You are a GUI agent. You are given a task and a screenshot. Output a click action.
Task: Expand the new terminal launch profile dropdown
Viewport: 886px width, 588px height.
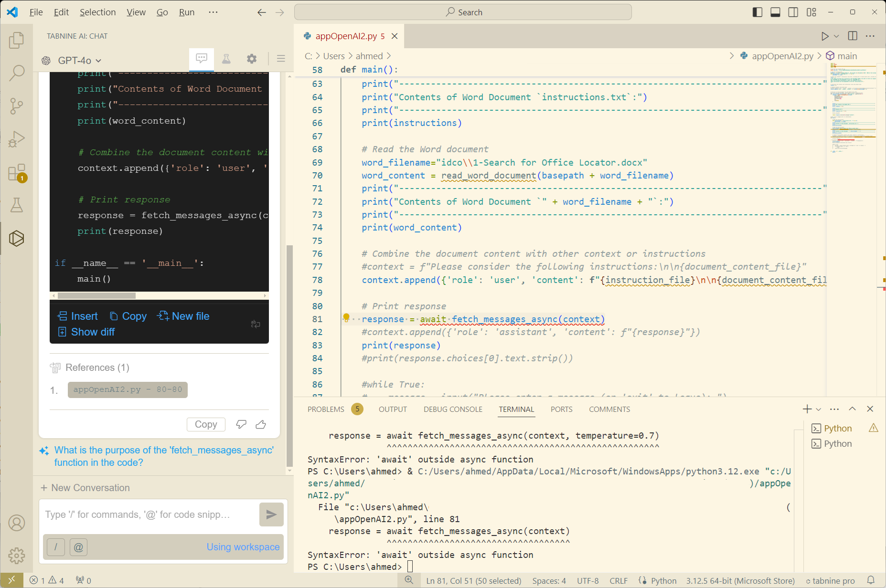pos(819,409)
